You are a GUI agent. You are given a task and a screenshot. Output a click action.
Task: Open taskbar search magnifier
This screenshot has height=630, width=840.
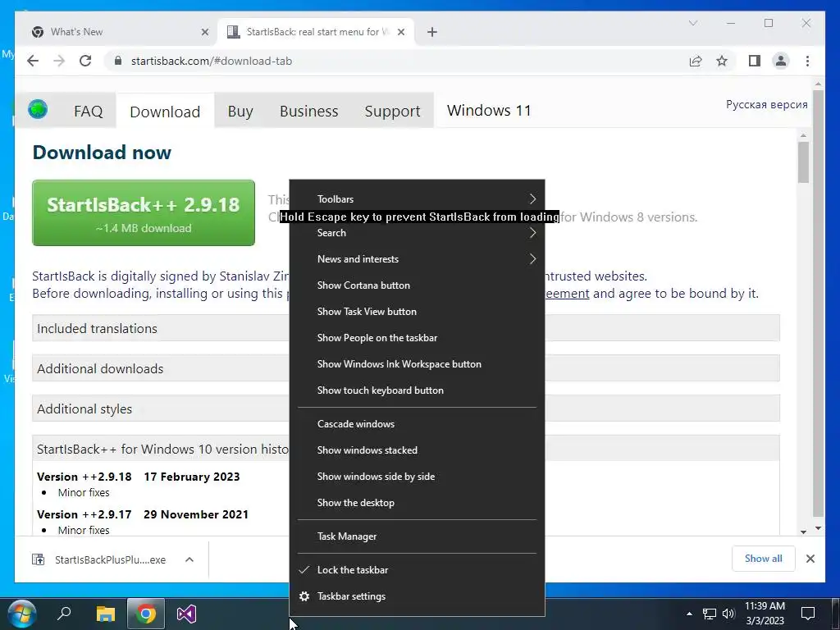(64, 614)
